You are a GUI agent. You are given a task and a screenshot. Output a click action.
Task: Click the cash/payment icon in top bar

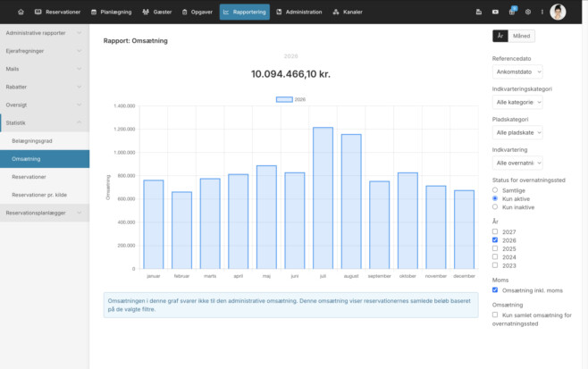point(495,12)
